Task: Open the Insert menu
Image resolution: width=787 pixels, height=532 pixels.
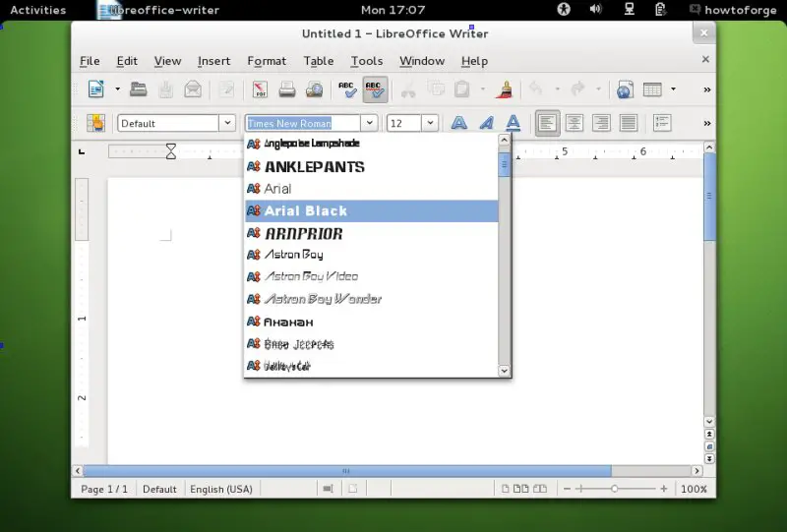Action: pos(213,61)
